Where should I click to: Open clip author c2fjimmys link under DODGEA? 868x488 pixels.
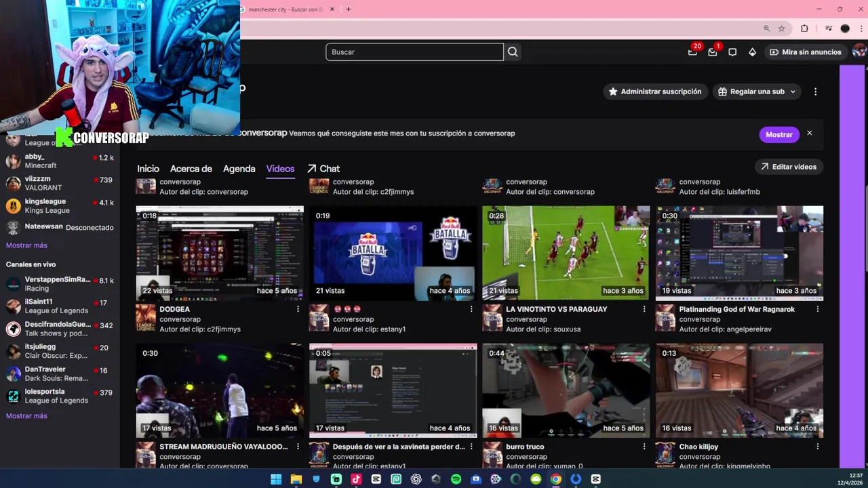[x=224, y=329]
